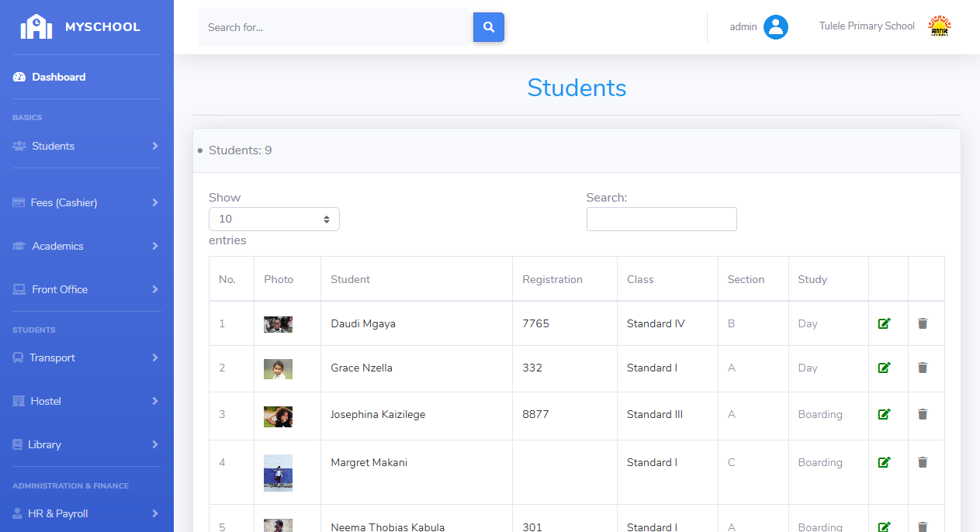Delete Margret Makani's record
Image resolution: width=980 pixels, height=532 pixels.
[x=923, y=462]
